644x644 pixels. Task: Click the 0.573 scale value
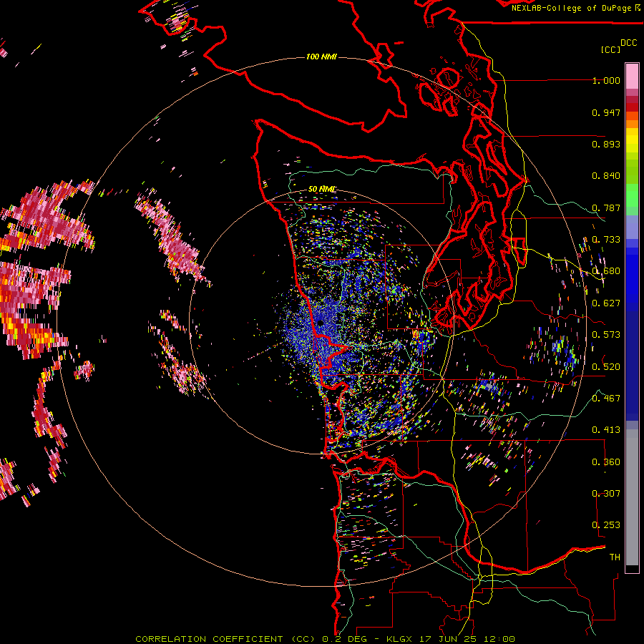[606, 335]
